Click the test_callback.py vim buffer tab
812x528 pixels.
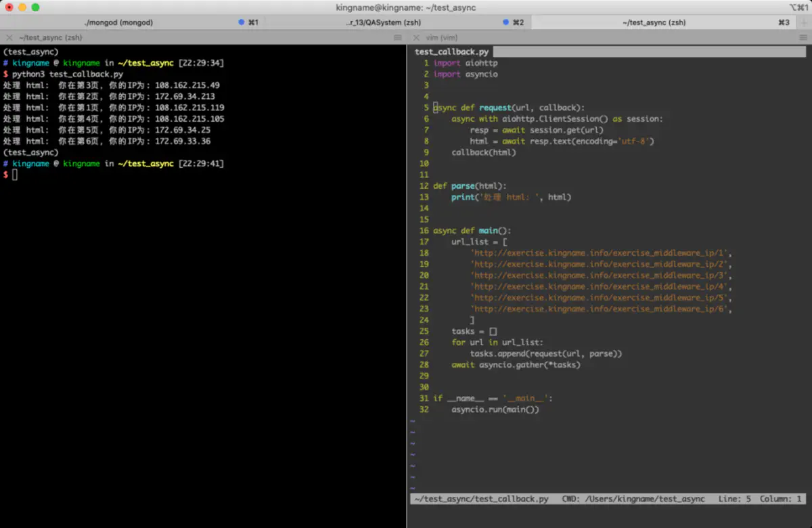[451, 51]
